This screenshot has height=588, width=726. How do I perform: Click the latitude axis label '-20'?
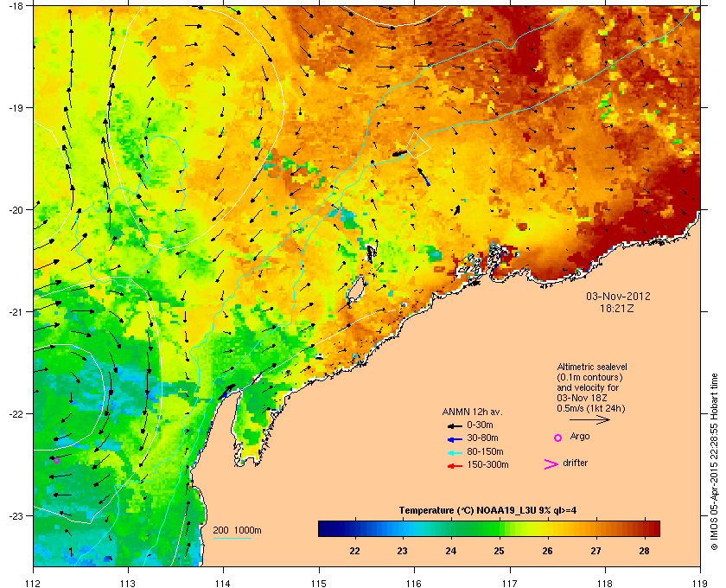(x=16, y=210)
